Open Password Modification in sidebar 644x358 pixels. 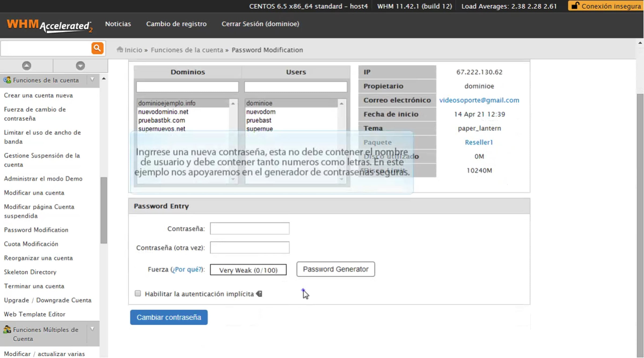[36, 230]
